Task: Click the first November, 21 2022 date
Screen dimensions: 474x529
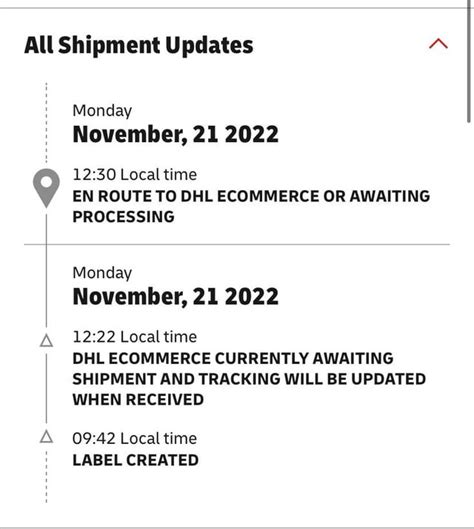Action: coord(175,134)
